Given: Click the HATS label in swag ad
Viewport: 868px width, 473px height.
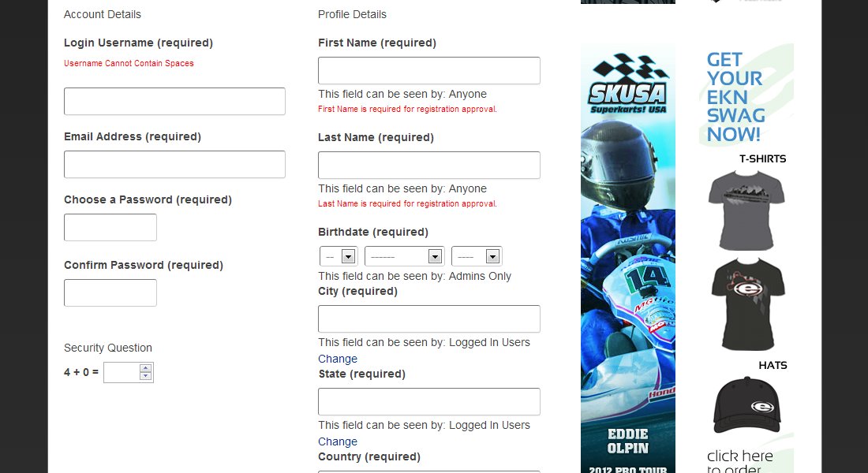Looking at the screenshot, I should (773, 365).
